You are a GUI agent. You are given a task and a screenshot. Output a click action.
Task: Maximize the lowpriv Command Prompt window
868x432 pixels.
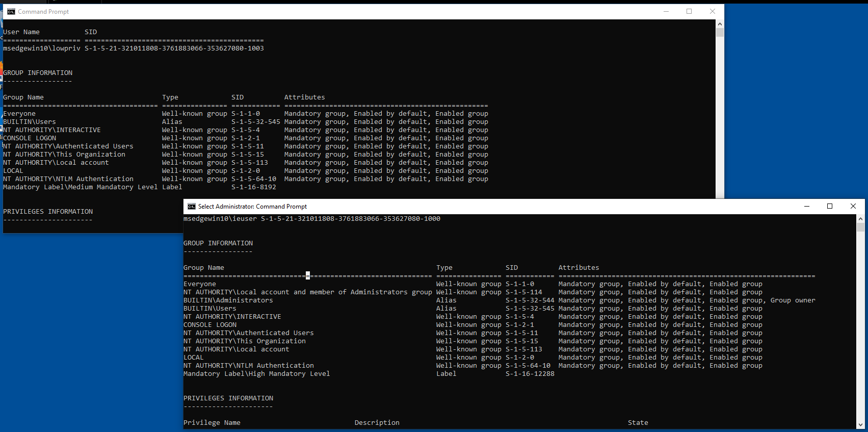689,12
